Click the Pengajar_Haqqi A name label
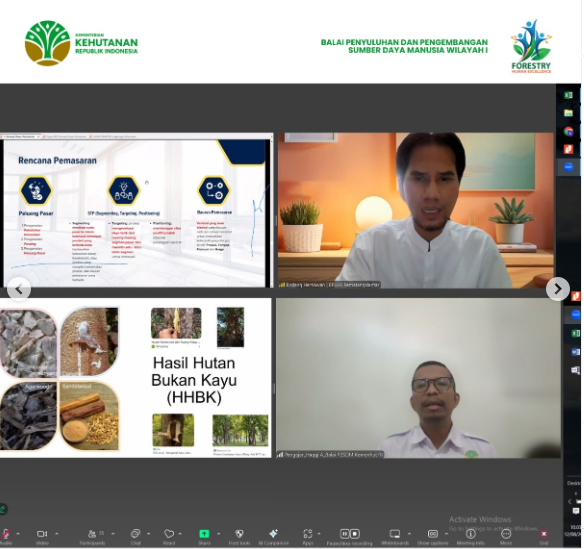This screenshot has width=584, height=549. [x=330, y=454]
